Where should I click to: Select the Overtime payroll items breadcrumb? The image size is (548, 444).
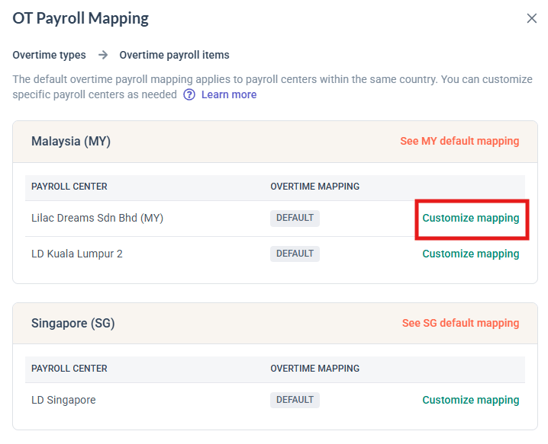174,55
